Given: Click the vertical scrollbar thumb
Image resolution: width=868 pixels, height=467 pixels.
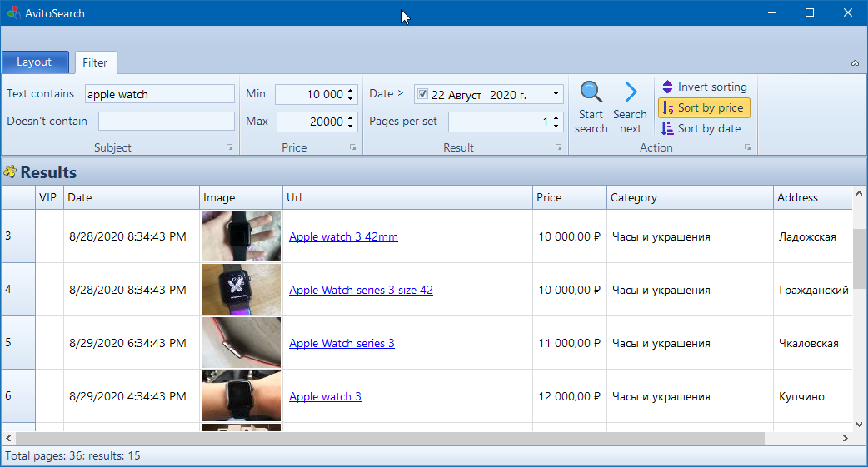Looking at the screenshot, I should pyautogui.click(x=859, y=258).
